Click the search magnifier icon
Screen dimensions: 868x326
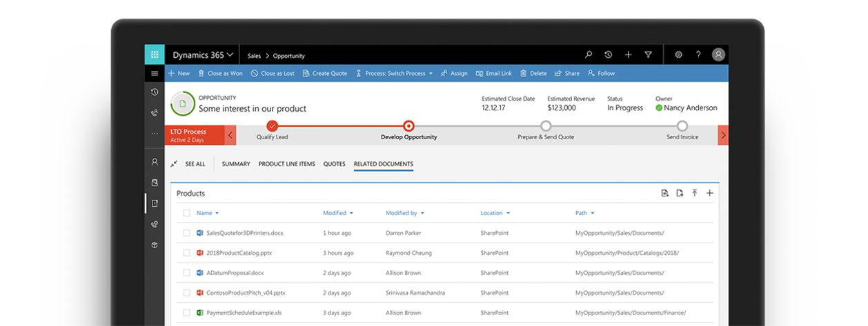(588, 55)
